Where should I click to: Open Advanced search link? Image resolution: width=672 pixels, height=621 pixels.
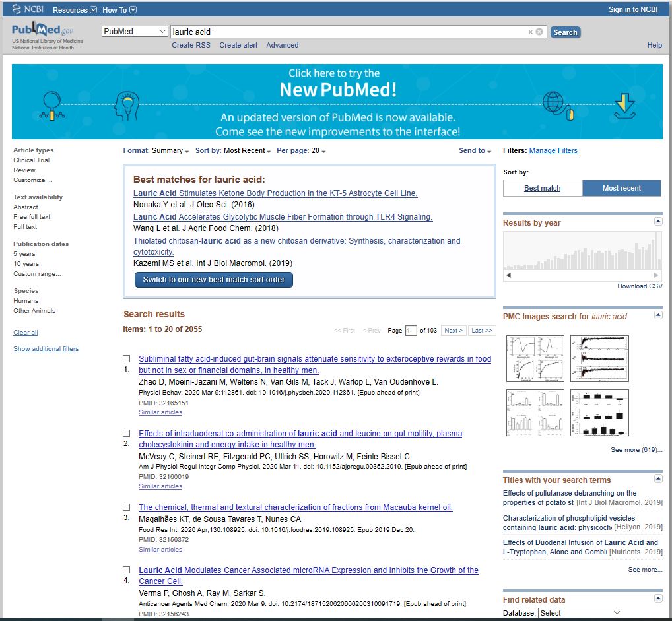coord(283,45)
